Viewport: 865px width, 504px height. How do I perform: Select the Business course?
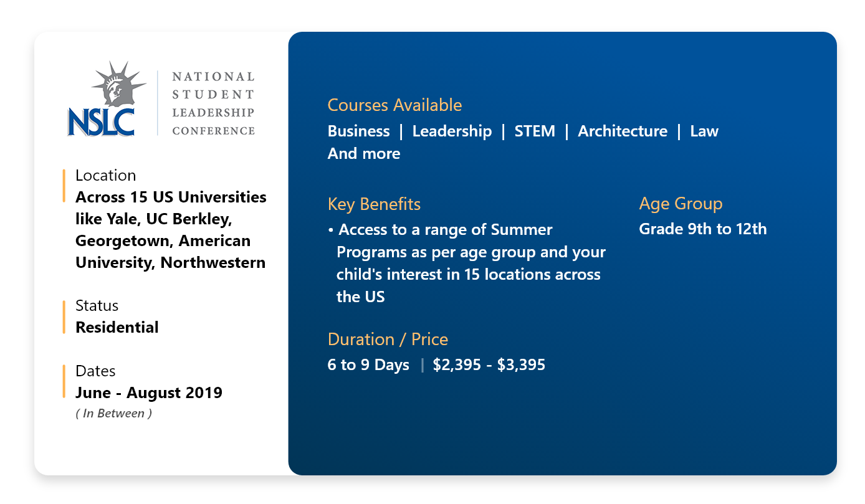click(x=358, y=131)
